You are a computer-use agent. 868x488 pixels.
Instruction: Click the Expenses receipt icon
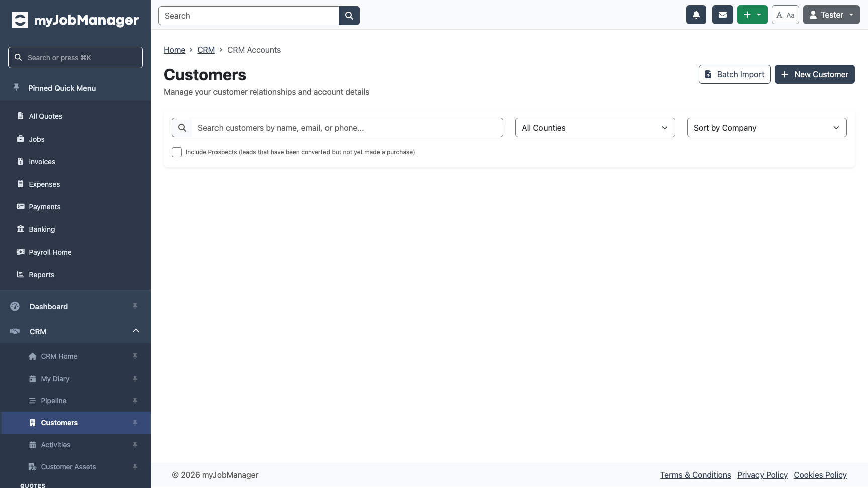pos(20,184)
